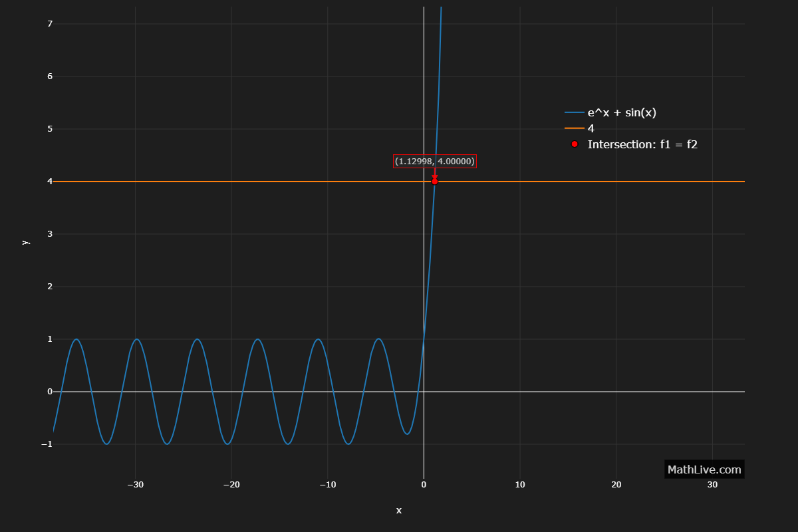This screenshot has height=532, width=798.
Task: Toggle the Intersection: f1 = f2 legend entry
Action: click(642, 144)
